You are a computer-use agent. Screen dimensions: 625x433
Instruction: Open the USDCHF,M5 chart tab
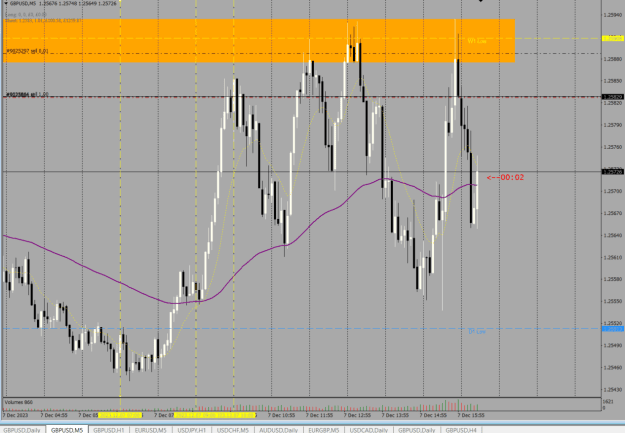tap(233, 430)
